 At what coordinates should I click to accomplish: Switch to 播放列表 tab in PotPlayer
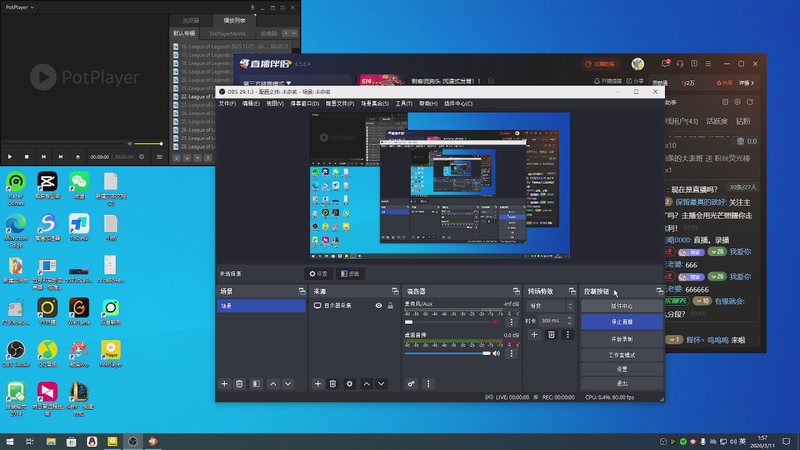234,20
